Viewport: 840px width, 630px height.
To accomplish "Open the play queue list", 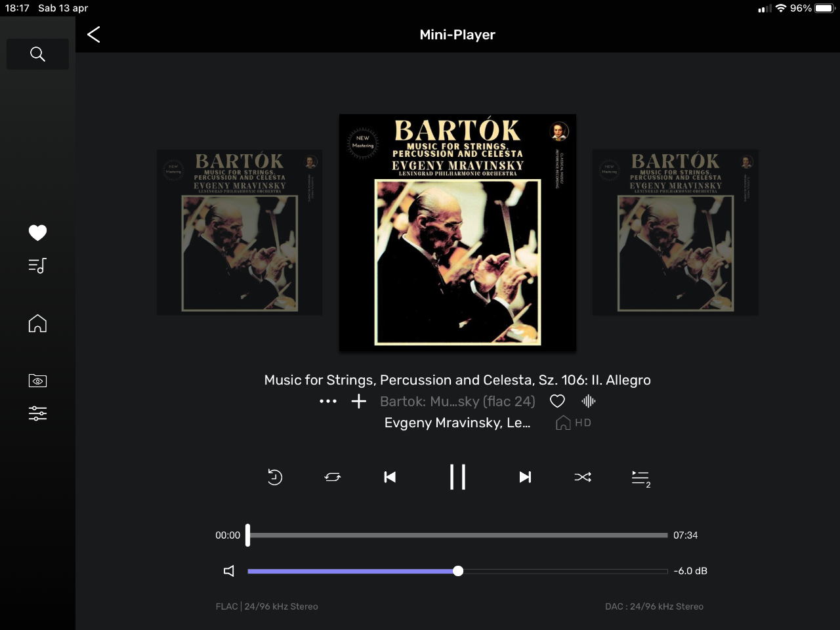I will tap(640, 478).
